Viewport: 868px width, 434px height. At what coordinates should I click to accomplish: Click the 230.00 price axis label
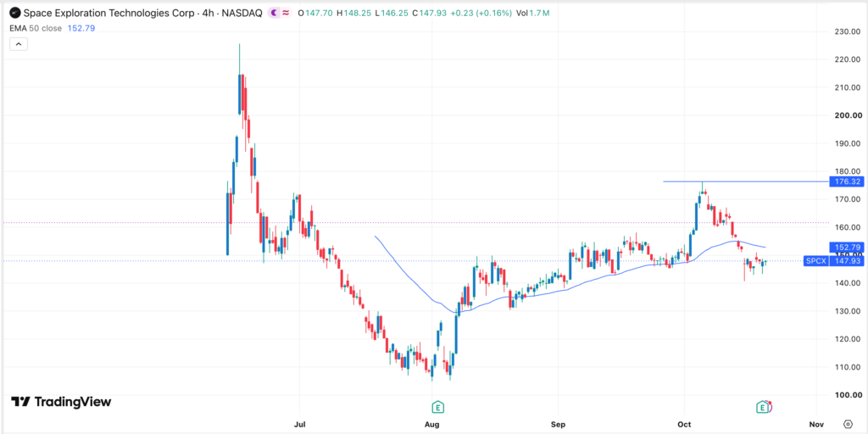[x=849, y=31]
